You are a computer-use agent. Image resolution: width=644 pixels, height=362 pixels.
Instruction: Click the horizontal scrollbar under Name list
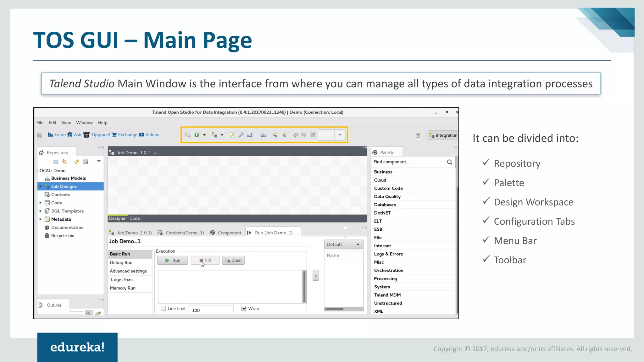pos(344,309)
